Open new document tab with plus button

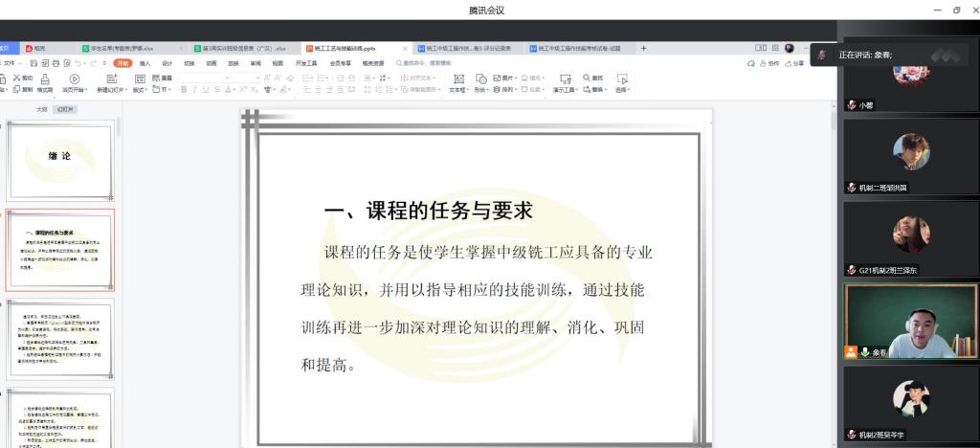pos(643,48)
